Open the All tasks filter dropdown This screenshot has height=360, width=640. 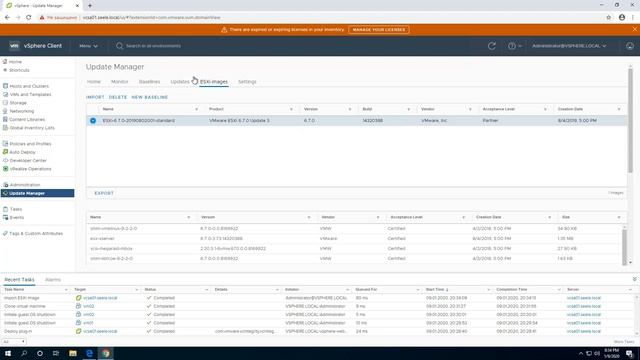pos(14,342)
